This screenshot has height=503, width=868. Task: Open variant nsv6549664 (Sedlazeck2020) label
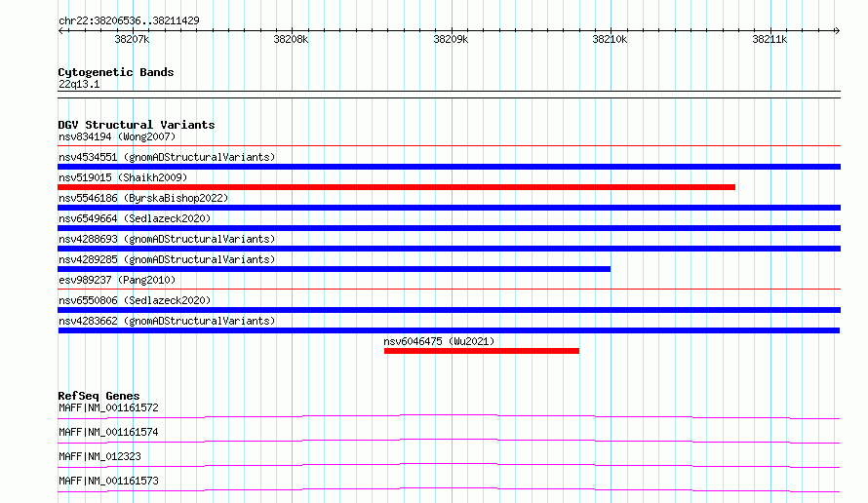[135, 218]
